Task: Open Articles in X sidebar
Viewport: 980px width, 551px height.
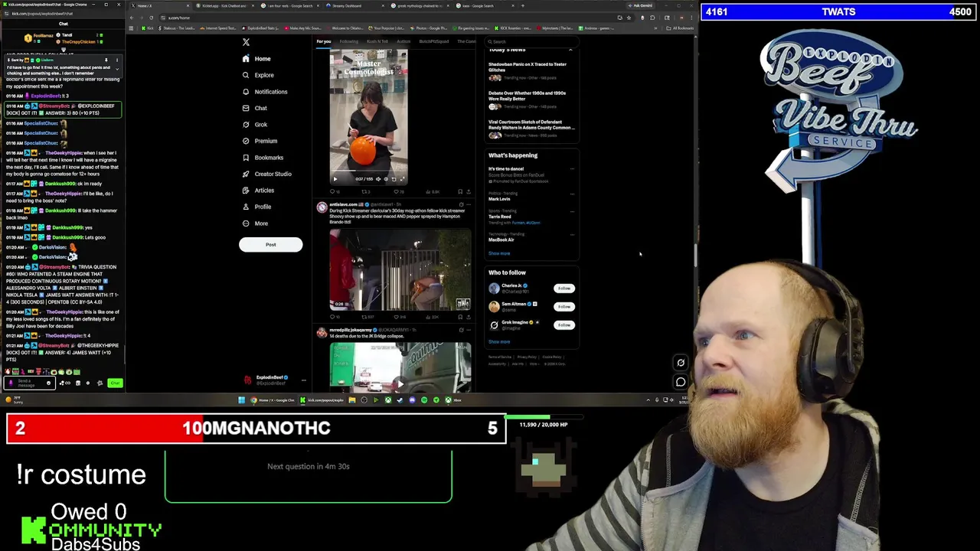Action: click(x=258, y=191)
